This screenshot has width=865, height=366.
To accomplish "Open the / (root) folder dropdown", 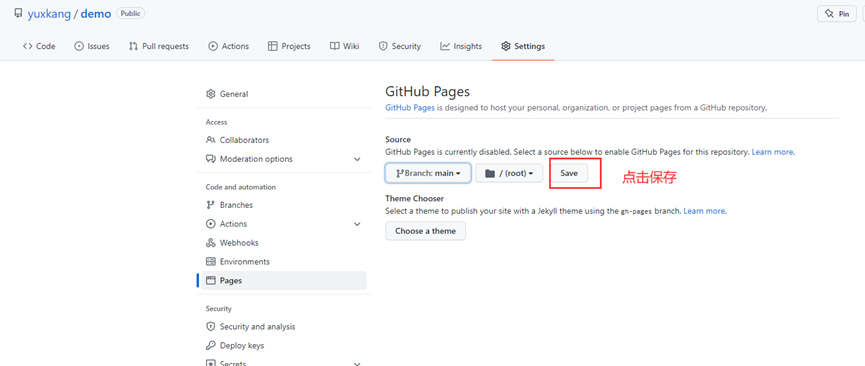I will click(x=509, y=173).
